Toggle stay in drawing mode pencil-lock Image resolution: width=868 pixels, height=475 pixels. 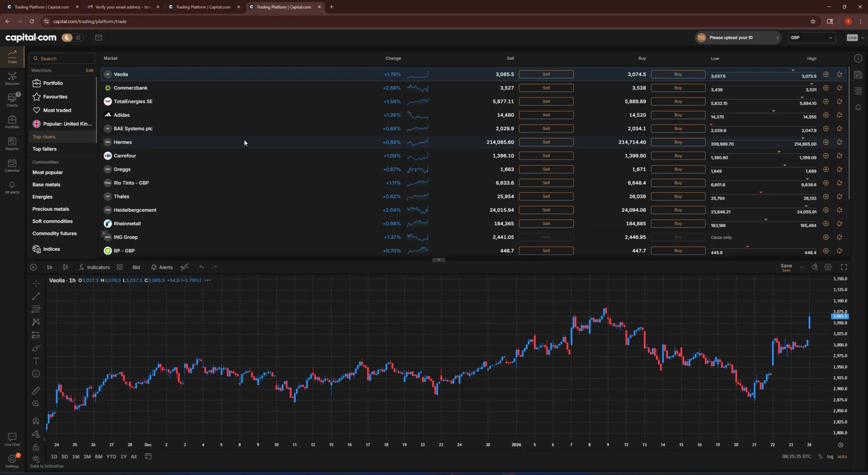tap(36, 434)
